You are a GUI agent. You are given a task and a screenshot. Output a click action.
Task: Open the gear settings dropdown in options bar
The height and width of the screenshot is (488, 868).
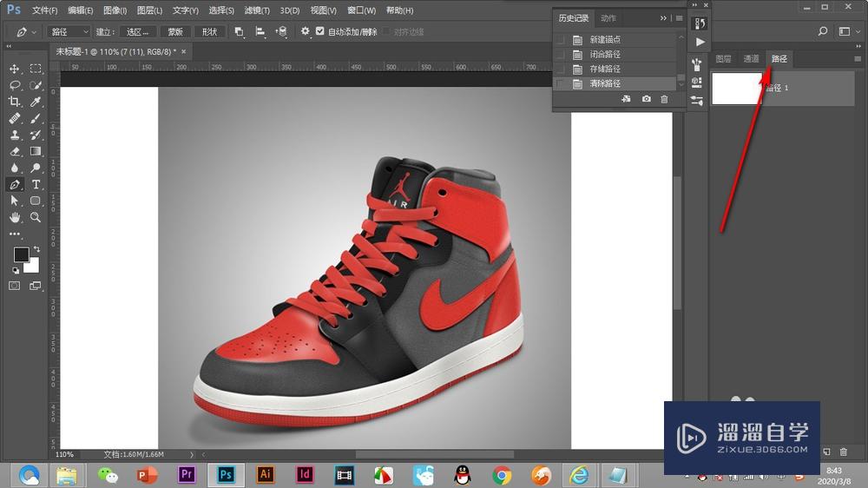(x=305, y=31)
